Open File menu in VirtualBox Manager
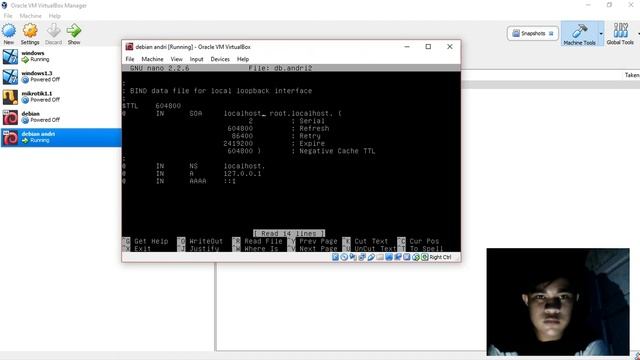Viewport: 640px width, 360px height. pos(8,16)
